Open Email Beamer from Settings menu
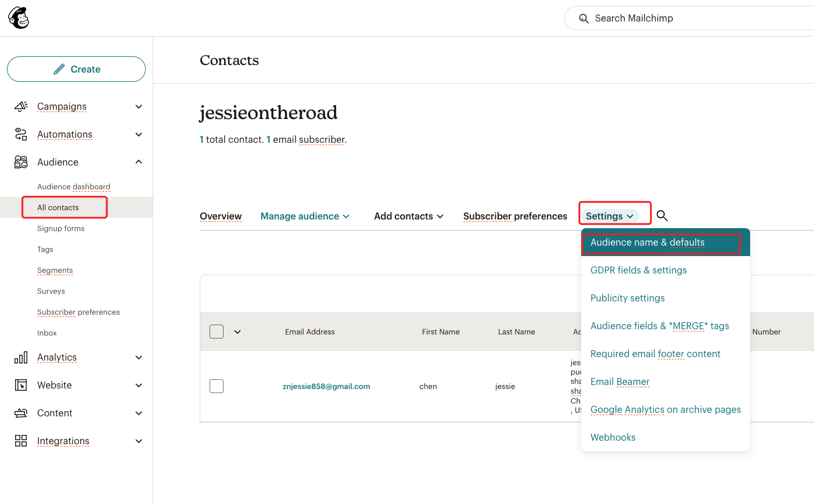 tap(665, 381)
